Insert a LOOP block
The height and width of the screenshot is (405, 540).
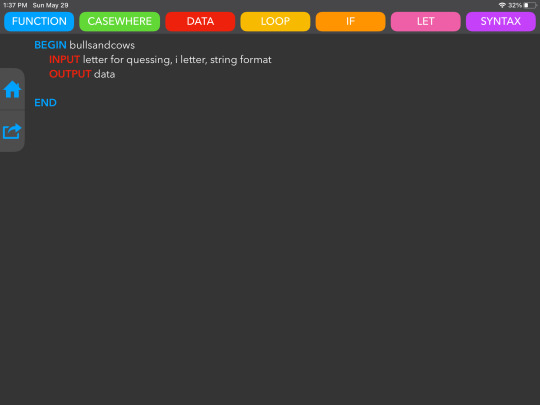(275, 21)
